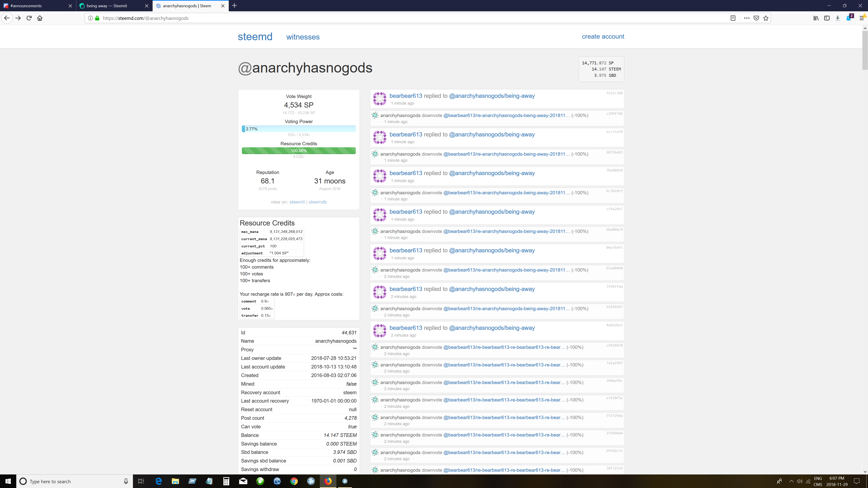Image resolution: width=868 pixels, height=488 pixels.
Task: View the profile on steemdb link
Action: 317,202
